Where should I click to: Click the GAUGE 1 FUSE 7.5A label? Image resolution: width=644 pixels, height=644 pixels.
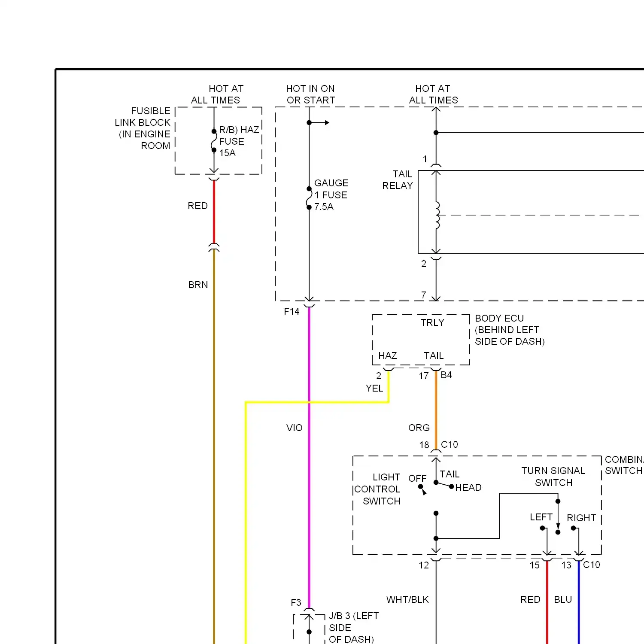[x=331, y=195]
